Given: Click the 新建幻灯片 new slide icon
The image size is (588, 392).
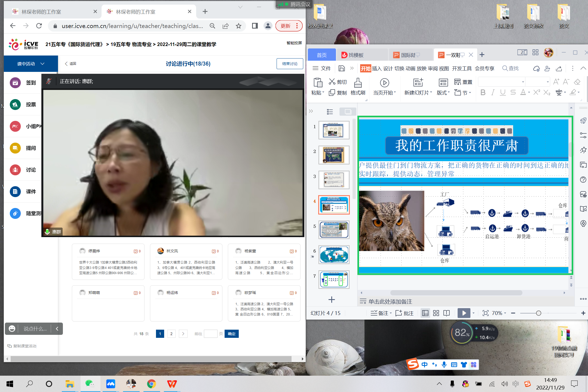Looking at the screenshot, I should click(418, 82).
